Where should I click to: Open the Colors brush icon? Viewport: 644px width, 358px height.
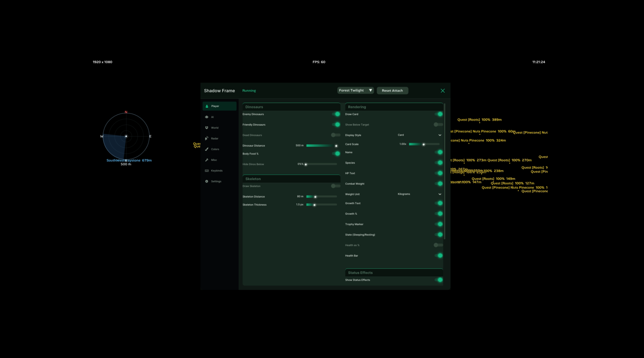[207, 149]
